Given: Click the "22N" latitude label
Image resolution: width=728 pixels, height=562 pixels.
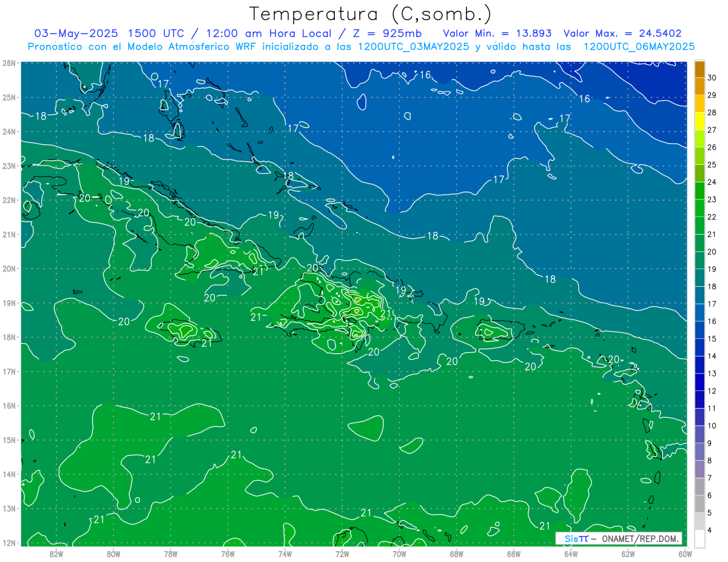Looking at the screenshot, I should 8,200.
